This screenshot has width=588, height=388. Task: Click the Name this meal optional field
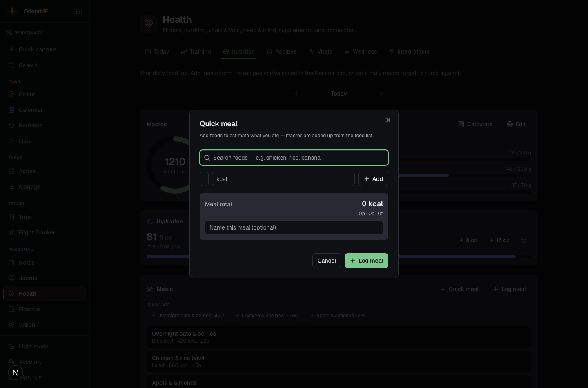pos(294,227)
